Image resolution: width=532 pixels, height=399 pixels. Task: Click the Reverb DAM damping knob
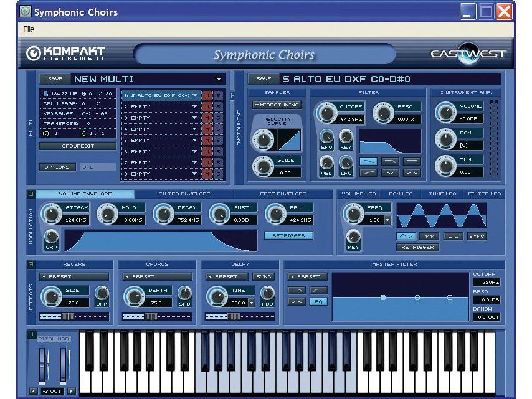tap(102, 294)
